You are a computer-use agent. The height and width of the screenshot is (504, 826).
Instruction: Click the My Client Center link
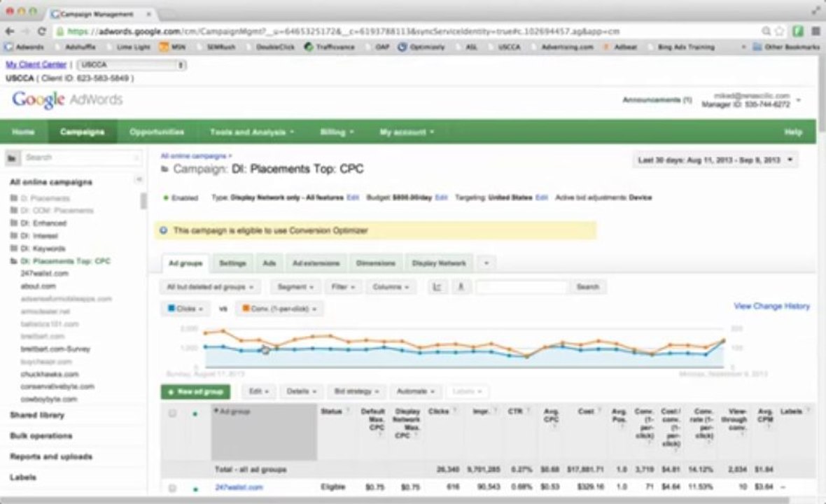tap(36, 65)
